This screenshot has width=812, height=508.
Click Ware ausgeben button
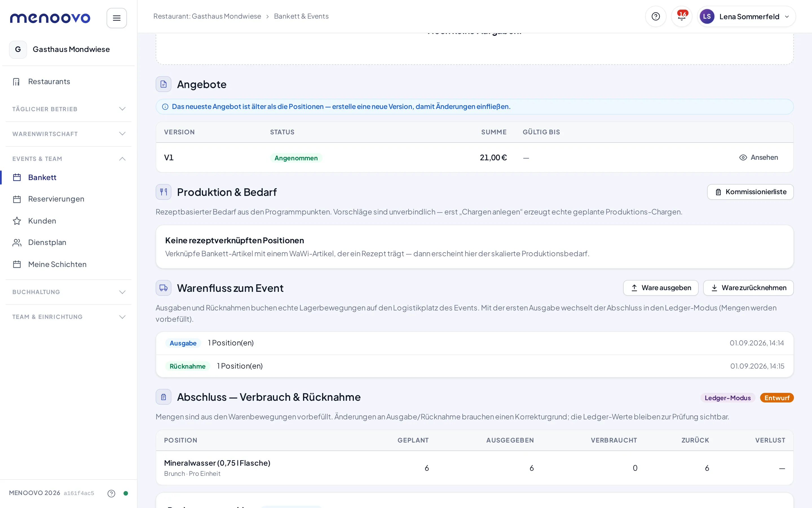(x=660, y=288)
